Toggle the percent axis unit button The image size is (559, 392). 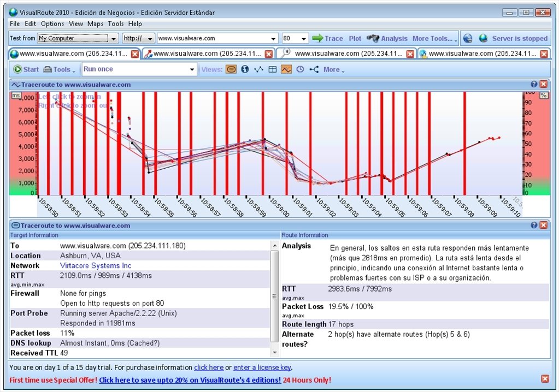pos(544,96)
